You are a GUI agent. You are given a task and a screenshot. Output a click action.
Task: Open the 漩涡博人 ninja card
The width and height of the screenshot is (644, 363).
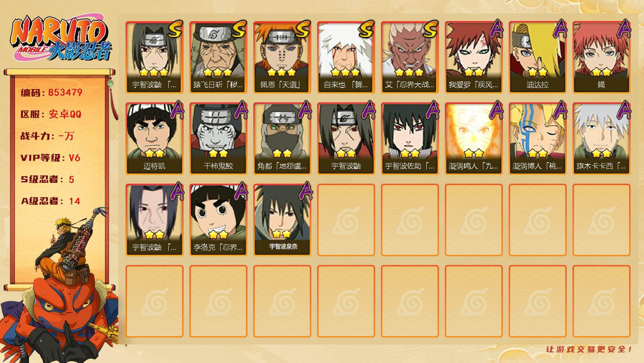(537, 139)
